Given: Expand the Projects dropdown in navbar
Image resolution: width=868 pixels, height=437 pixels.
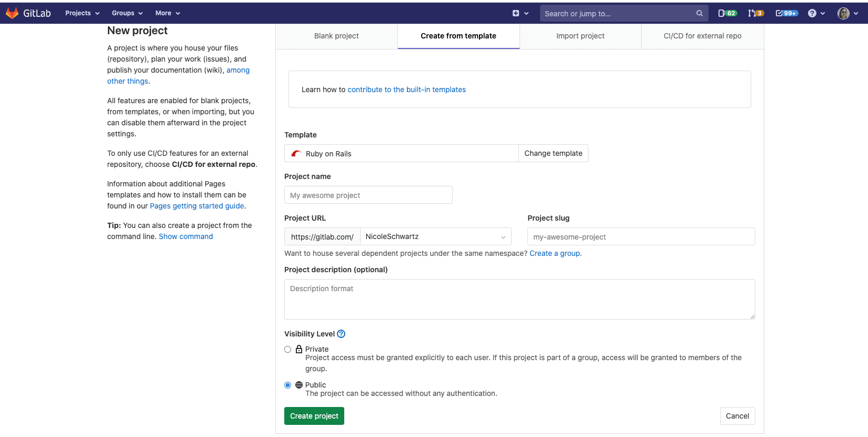Looking at the screenshot, I should (x=82, y=13).
